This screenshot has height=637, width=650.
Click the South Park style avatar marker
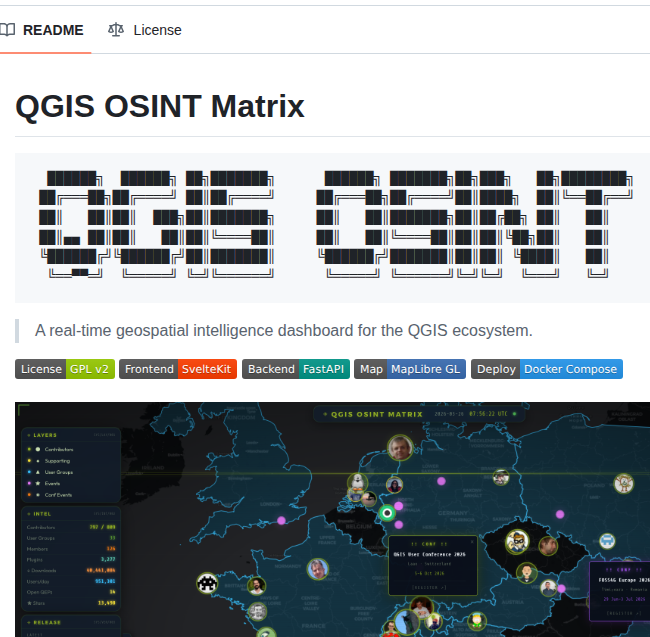tap(477, 620)
